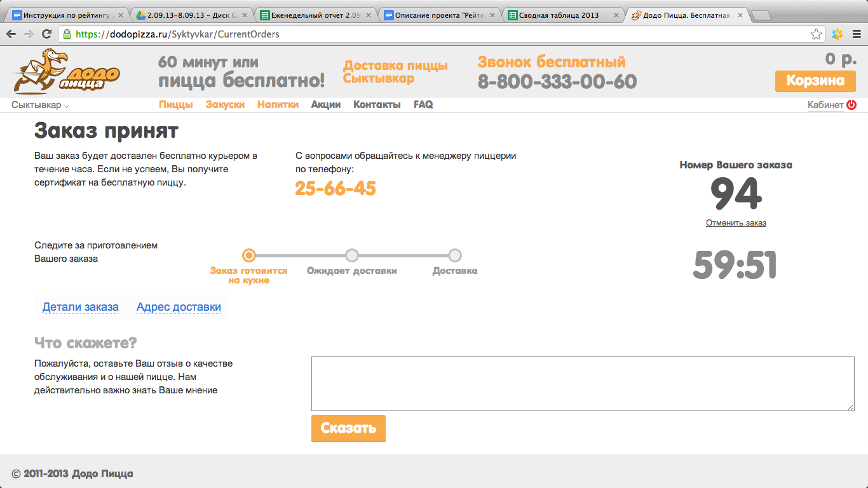The width and height of the screenshot is (868, 488).
Task: Click the paw extension icon
Action: coord(837,34)
